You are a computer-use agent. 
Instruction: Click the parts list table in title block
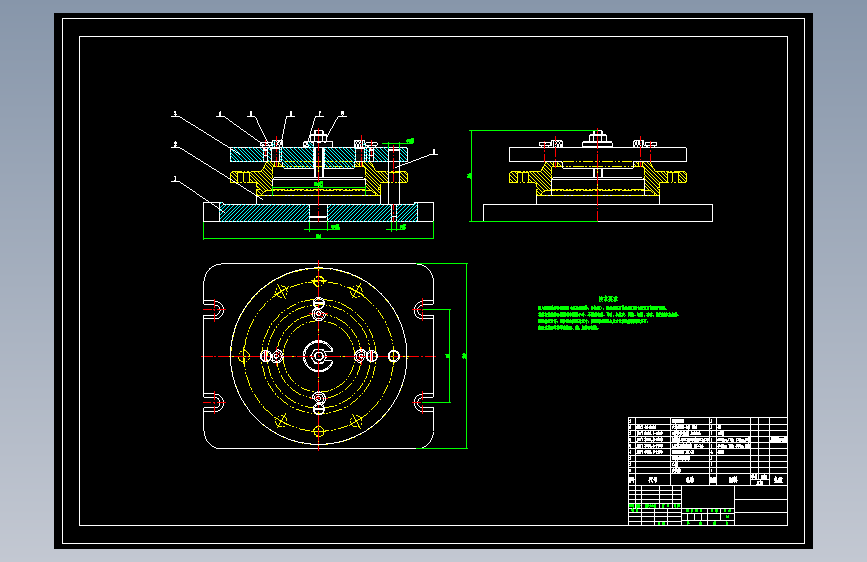tap(708, 451)
